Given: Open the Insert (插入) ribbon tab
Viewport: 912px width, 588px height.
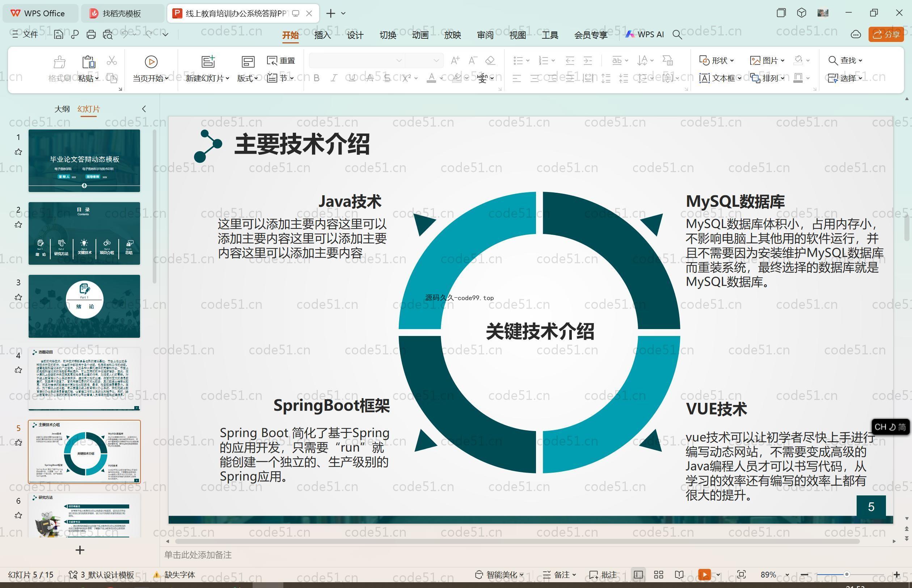Looking at the screenshot, I should (x=322, y=35).
